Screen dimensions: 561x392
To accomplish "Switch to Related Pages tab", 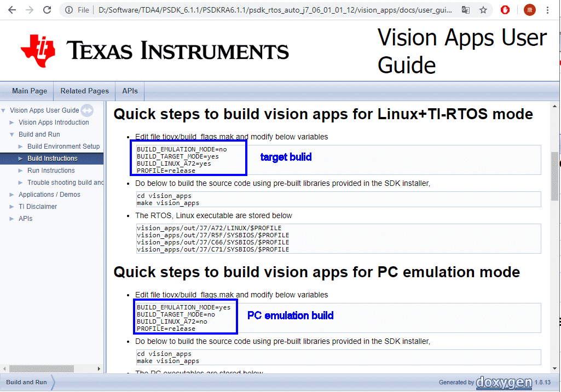I will tap(84, 91).
